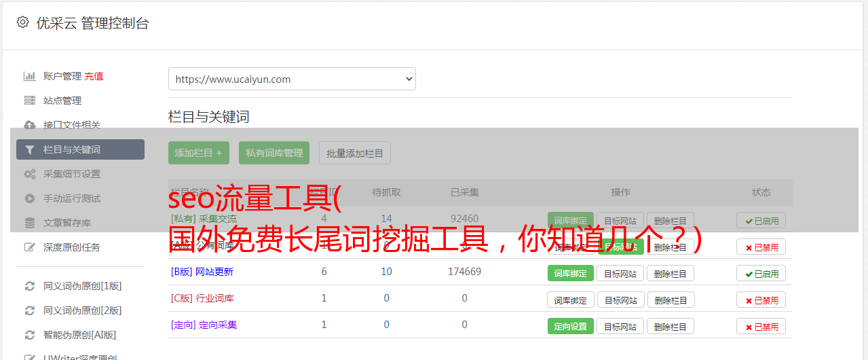Open the [定向] 定向采集 column link

pos(204,325)
